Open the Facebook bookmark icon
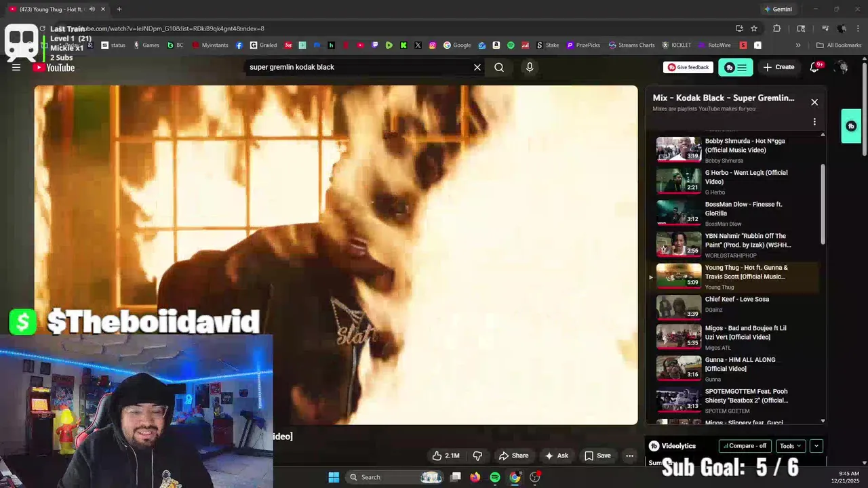The width and height of the screenshot is (868, 488). [x=239, y=45]
